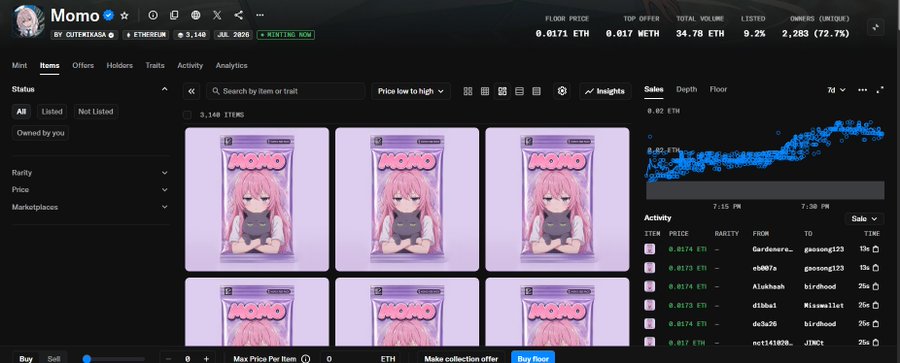The width and height of the screenshot is (900, 363).
Task: Open the Analytics tab
Action: tap(231, 65)
